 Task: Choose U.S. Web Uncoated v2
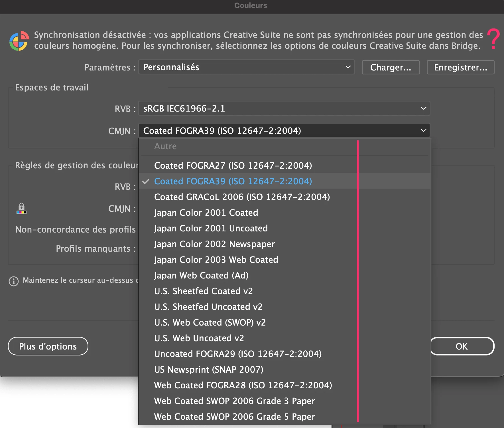[284, 338]
